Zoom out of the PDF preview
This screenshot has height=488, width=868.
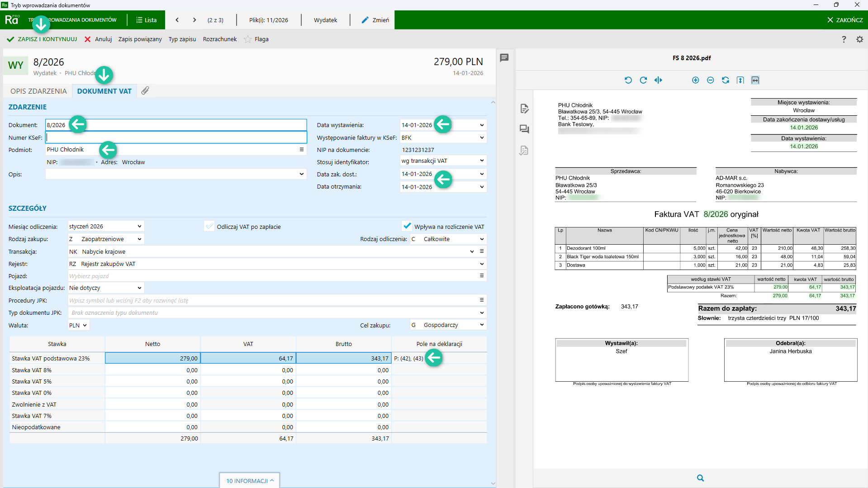point(710,80)
